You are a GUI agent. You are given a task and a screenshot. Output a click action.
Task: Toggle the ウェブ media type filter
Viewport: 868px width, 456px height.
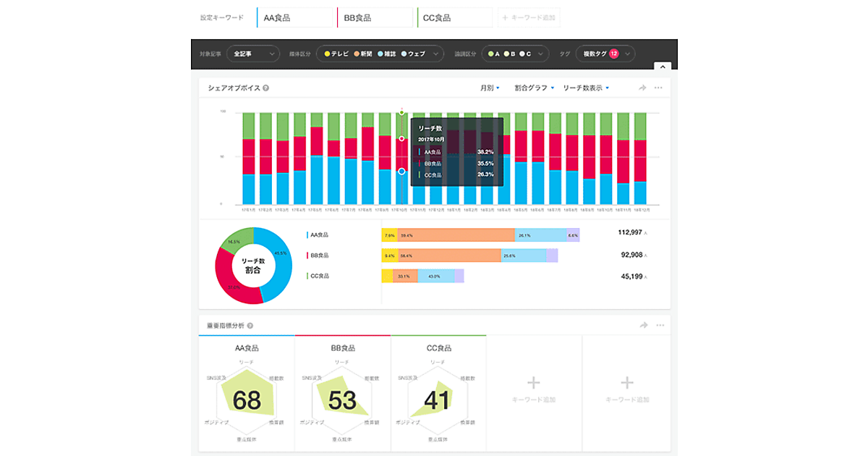(412, 54)
